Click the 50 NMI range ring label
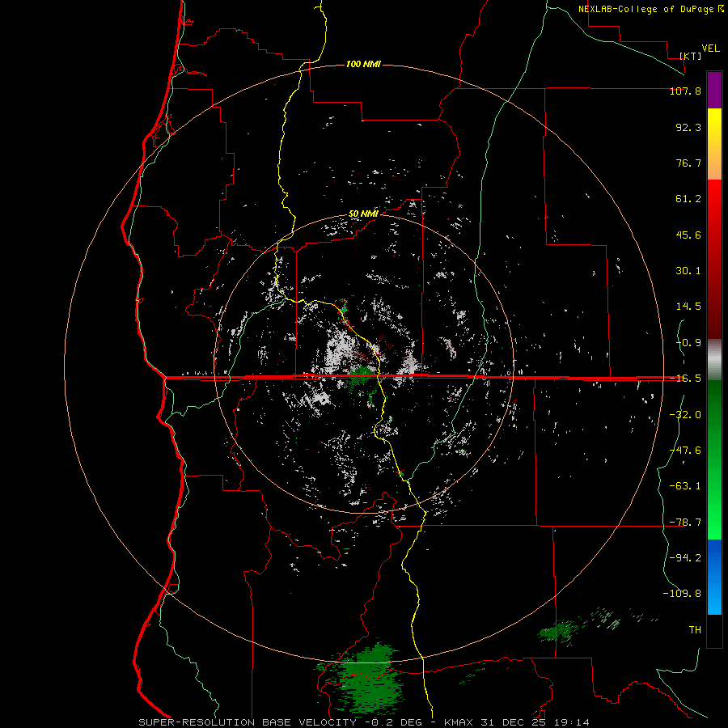728x728 pixels. coord(363,214)
